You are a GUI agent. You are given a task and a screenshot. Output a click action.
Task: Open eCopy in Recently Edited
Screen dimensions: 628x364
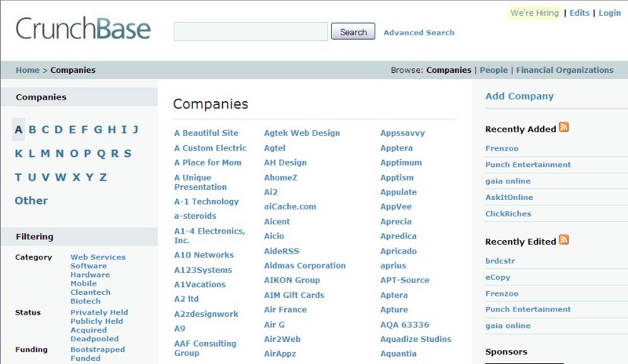coord(498,277)
